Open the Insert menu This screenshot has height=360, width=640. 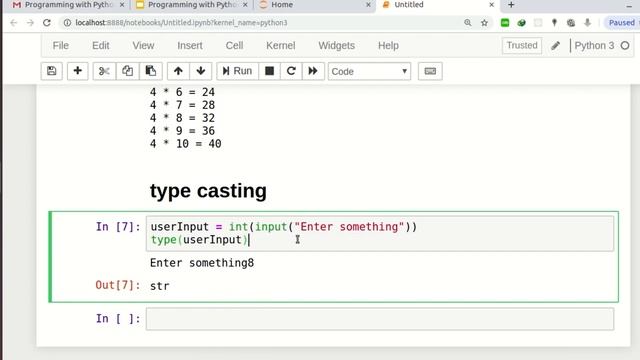click(x=190, y=46)
